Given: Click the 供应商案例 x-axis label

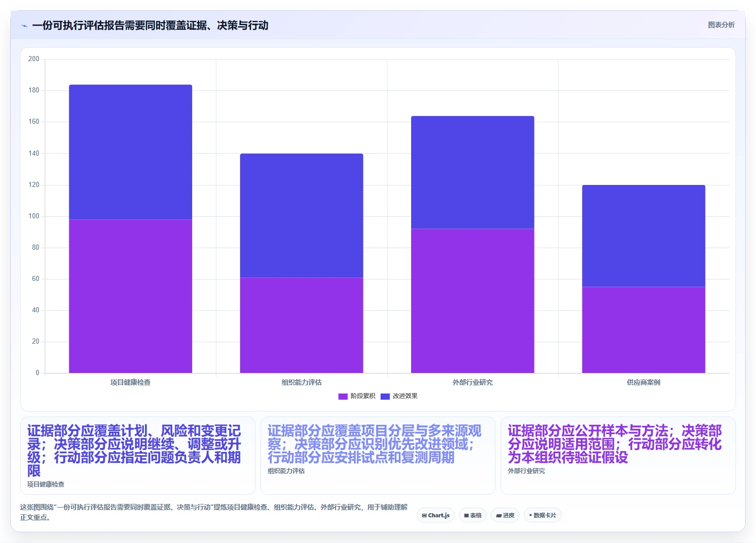Looking at the screenshot, I should 643,382.
